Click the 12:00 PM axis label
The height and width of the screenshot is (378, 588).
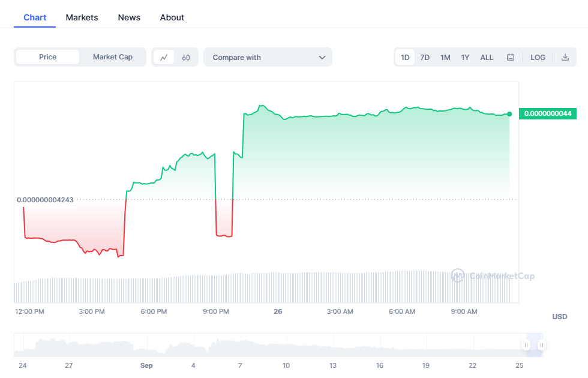click(29, 311)
